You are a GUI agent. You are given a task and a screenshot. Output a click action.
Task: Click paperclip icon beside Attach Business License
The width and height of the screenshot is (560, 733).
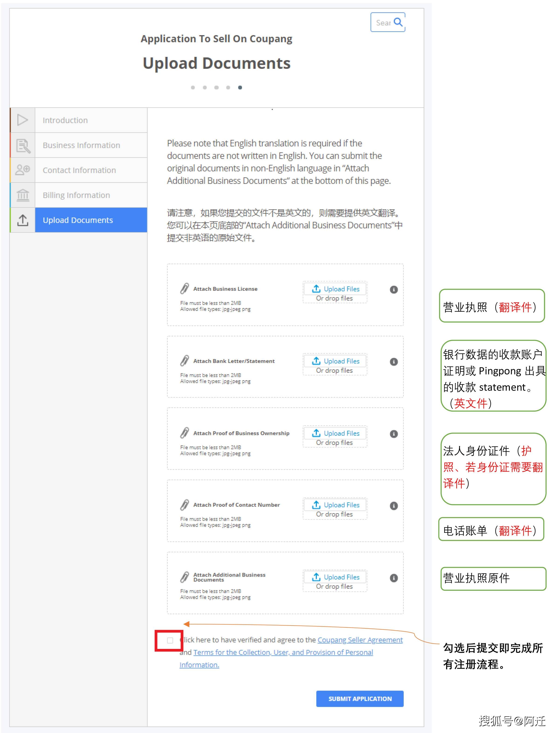click(184, 289)
